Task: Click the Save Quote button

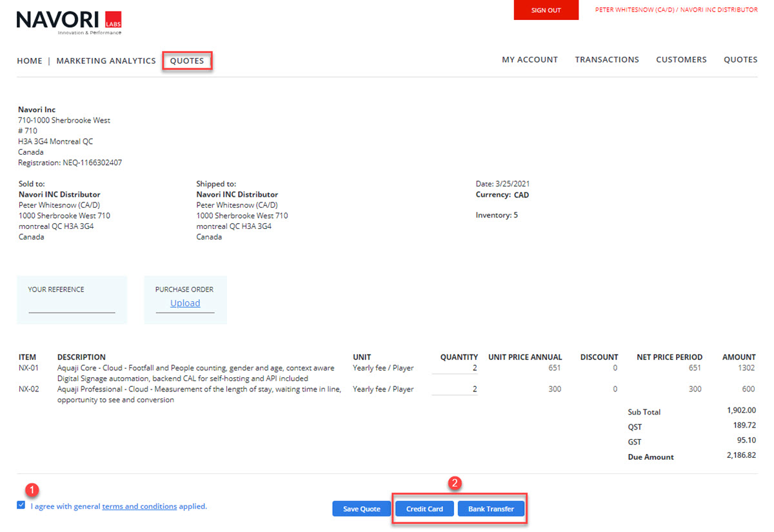Action: pyautogui.click(x=361, y=509)
